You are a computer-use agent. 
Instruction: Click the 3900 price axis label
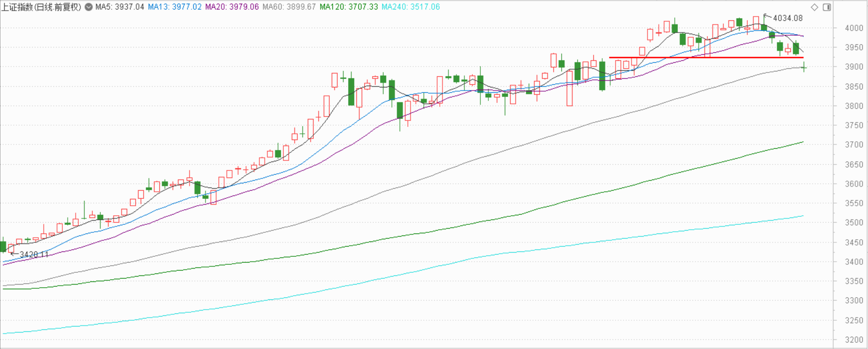(854, 67)
